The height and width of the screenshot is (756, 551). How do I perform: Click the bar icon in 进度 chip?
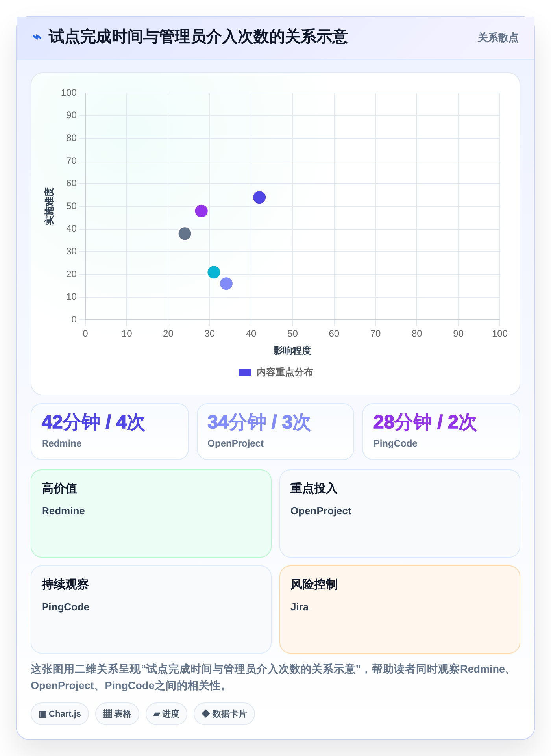157,715
